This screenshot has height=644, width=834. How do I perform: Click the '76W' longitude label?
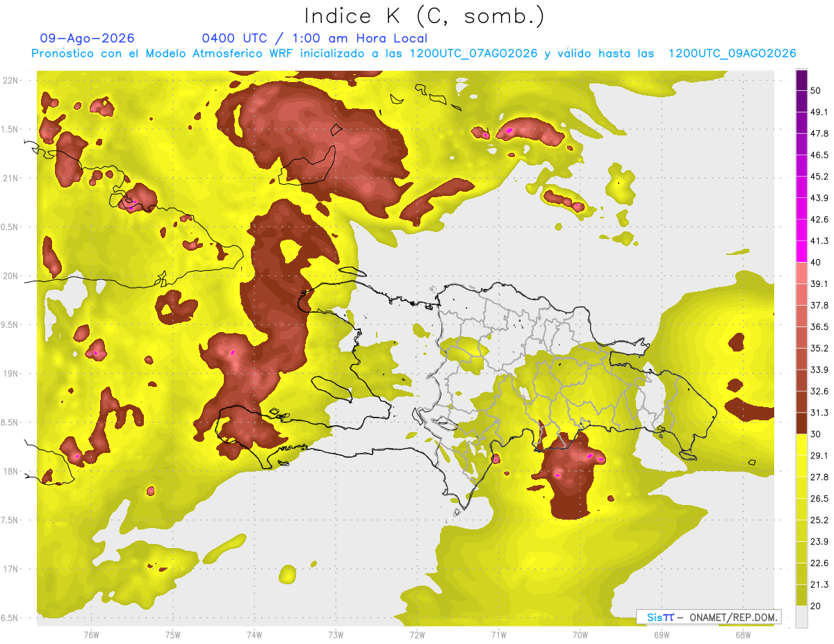(91, 634)
